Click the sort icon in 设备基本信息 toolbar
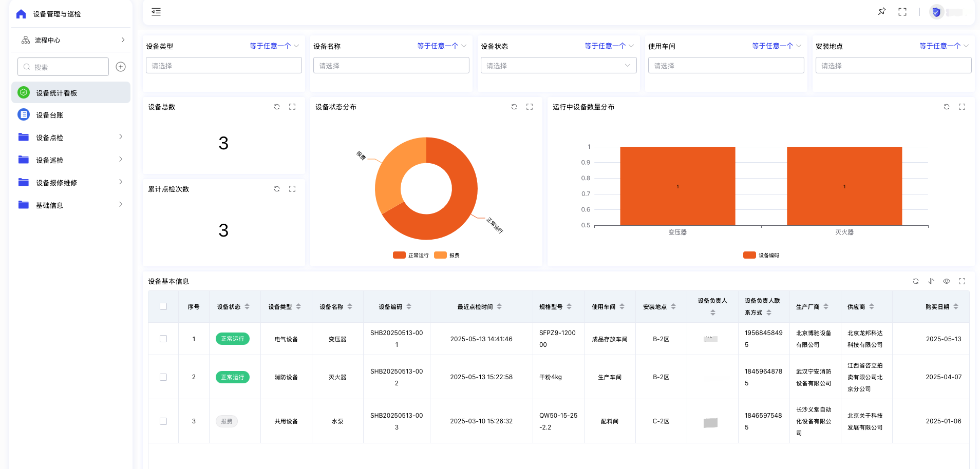 click(931, 281)
